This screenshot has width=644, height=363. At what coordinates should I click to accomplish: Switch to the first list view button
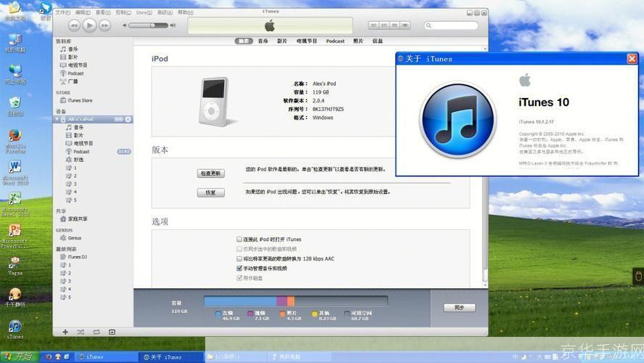click(x=373, y=25)
